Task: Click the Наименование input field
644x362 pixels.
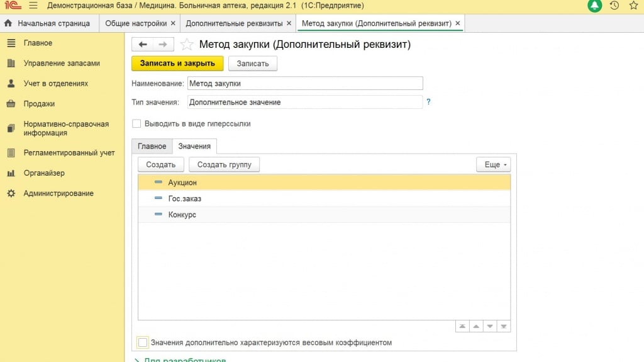Action: pyautogui.click(x=305, y=83)
